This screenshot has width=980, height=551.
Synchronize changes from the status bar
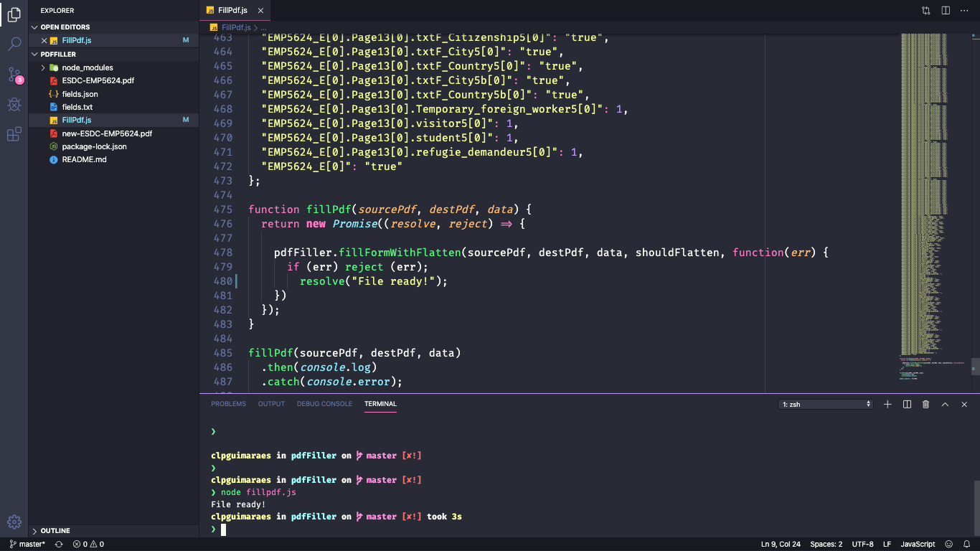(59, 545)
